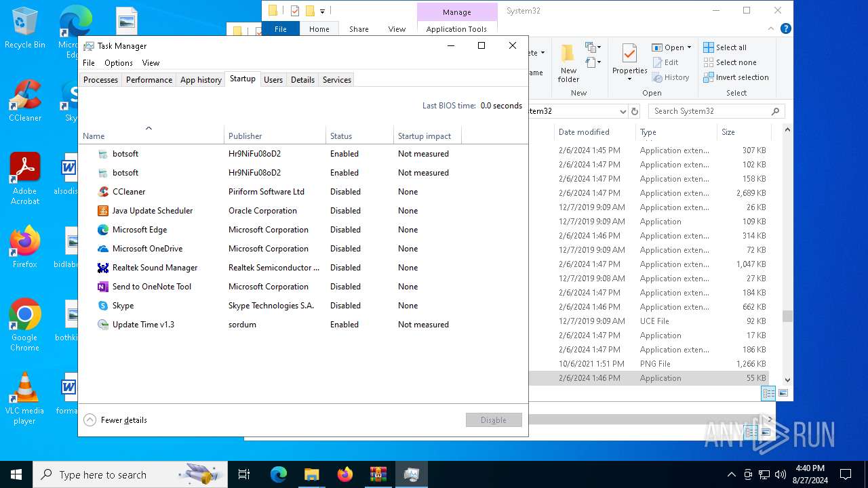Show hidden system tray icons

pos(731,474)
